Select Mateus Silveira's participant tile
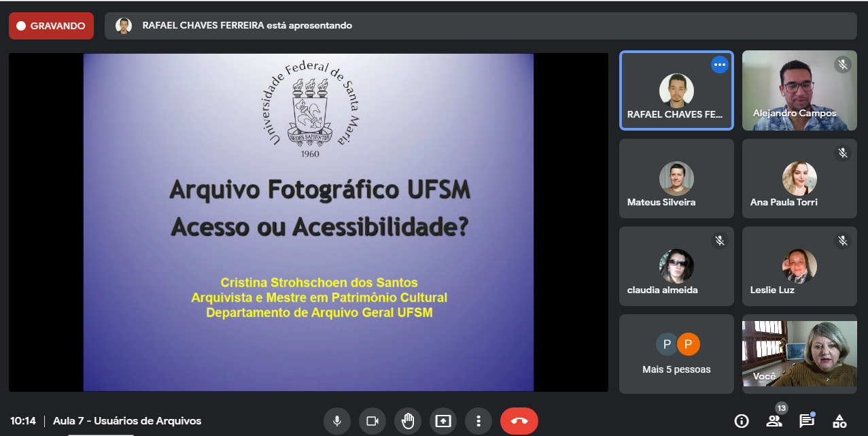Image resolution: width=868 pixels, height=436 pixels. pyautogui.click(x=676, y=178)
